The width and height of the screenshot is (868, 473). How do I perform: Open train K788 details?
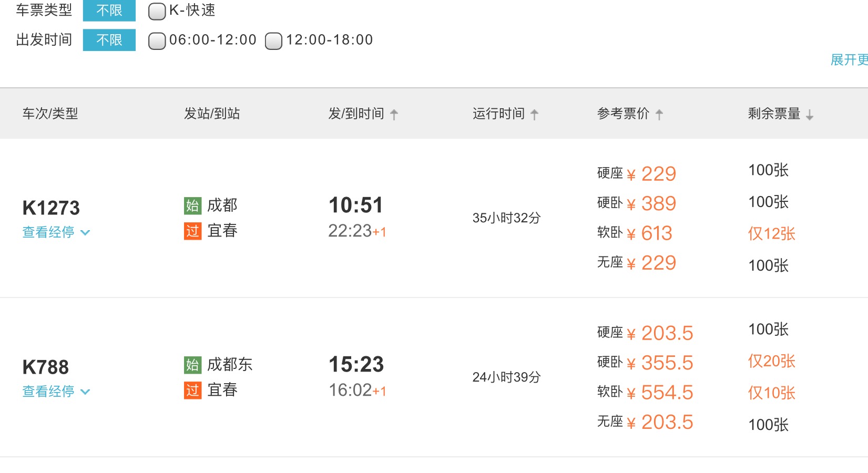pos(46,367)
